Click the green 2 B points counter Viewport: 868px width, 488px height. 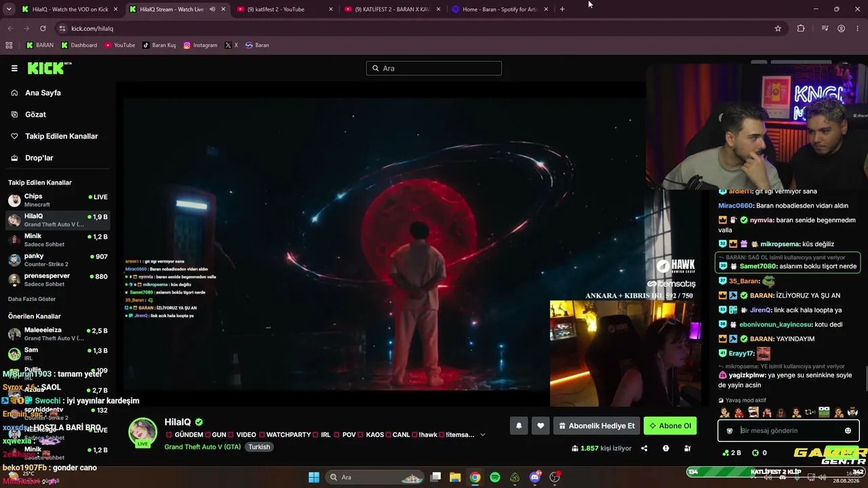(x=732, y=453)
